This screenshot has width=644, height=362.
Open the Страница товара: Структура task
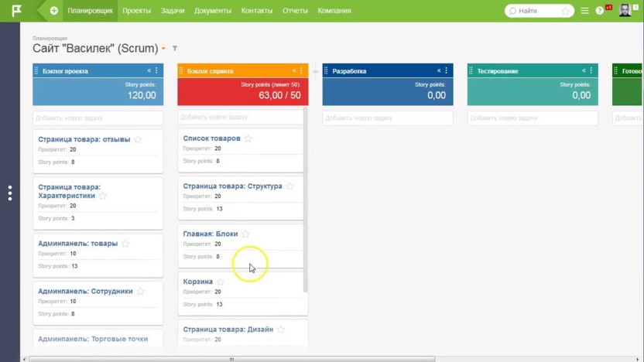point(232,186)
